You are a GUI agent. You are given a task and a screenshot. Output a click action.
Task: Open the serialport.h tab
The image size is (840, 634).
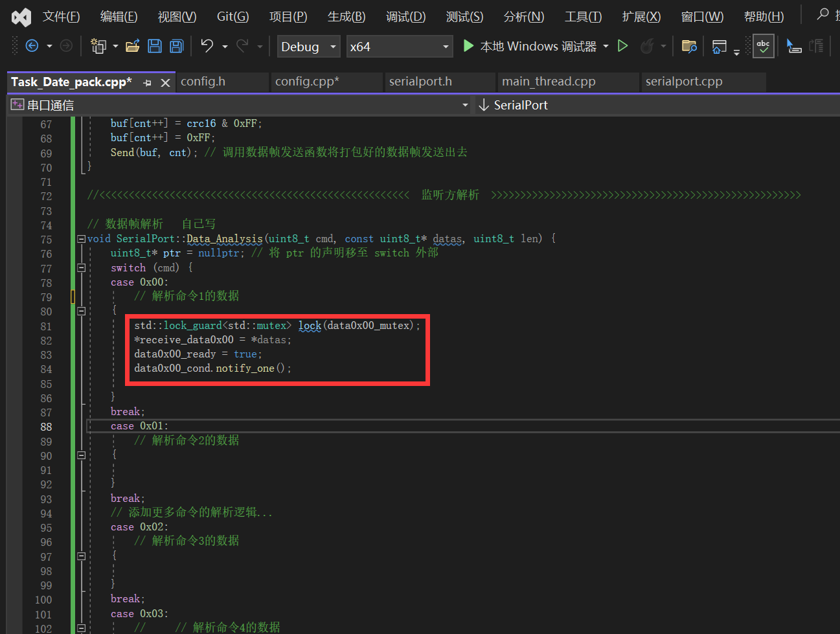[420, 82]
